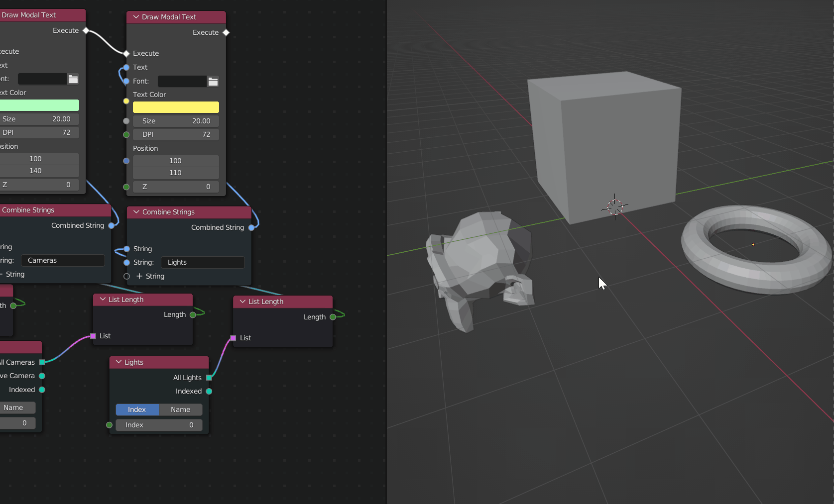This screenshot has width=834, height=504.
Task: Collapse the right List Length node
Action: (242, 302)
